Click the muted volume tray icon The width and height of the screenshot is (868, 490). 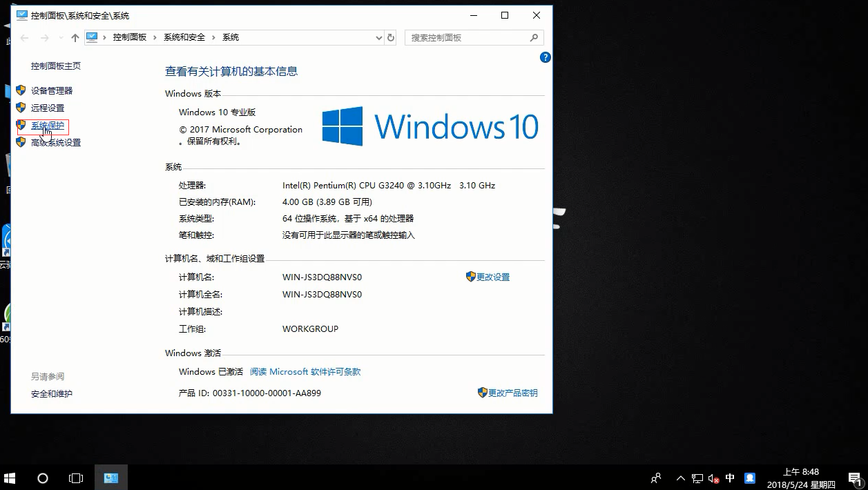[714, 478]
